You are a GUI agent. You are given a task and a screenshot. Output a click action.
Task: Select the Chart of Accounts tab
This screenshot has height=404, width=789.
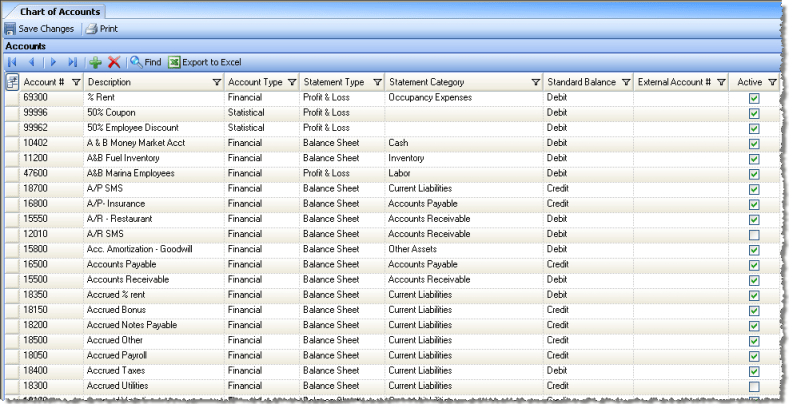(x=59, y=11)
